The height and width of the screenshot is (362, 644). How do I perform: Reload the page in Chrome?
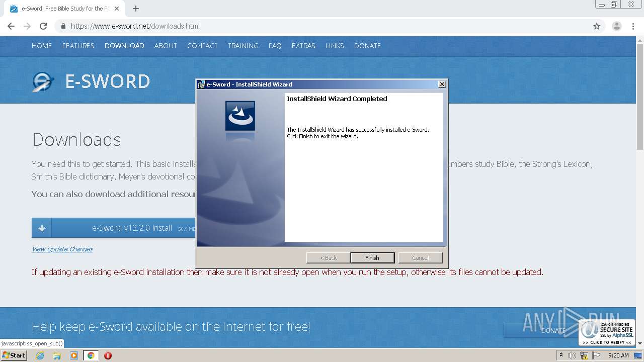[43, 26]
